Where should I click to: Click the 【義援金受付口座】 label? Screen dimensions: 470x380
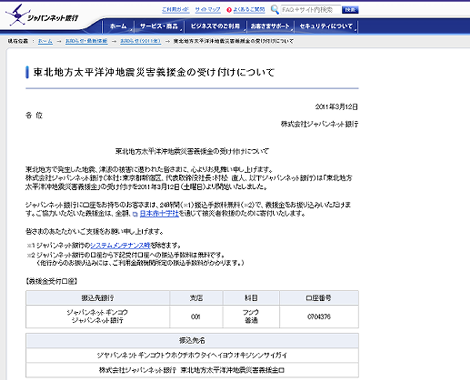[x=51, y=282]
